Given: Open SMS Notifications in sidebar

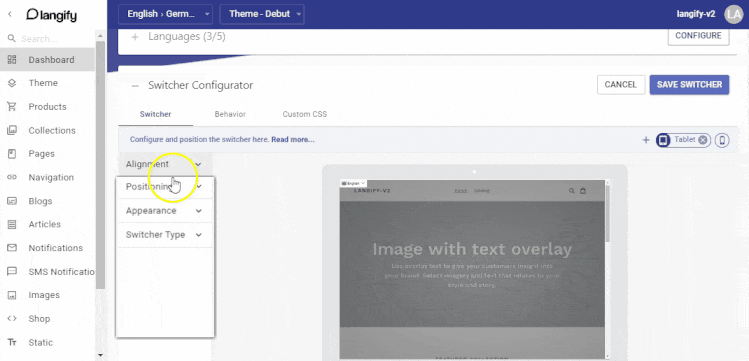Looking at the screenshot, I should point(62,272).
